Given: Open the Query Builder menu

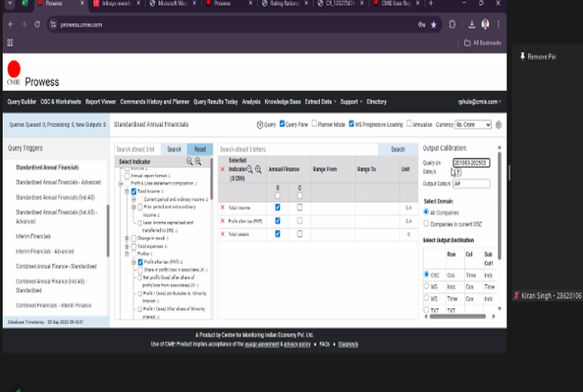Looking at the screenshot, I should click(22, 102).
